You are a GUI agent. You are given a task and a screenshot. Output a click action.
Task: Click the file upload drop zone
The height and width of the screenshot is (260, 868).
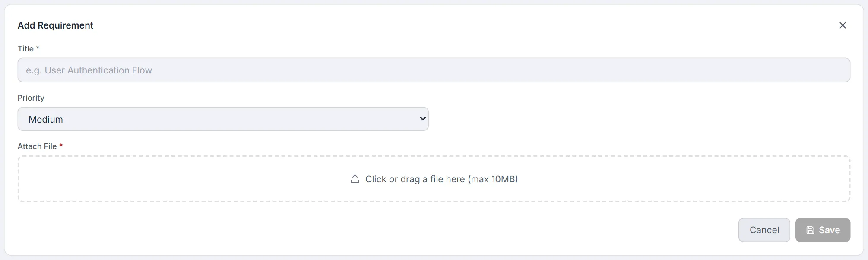coord(434,179)
